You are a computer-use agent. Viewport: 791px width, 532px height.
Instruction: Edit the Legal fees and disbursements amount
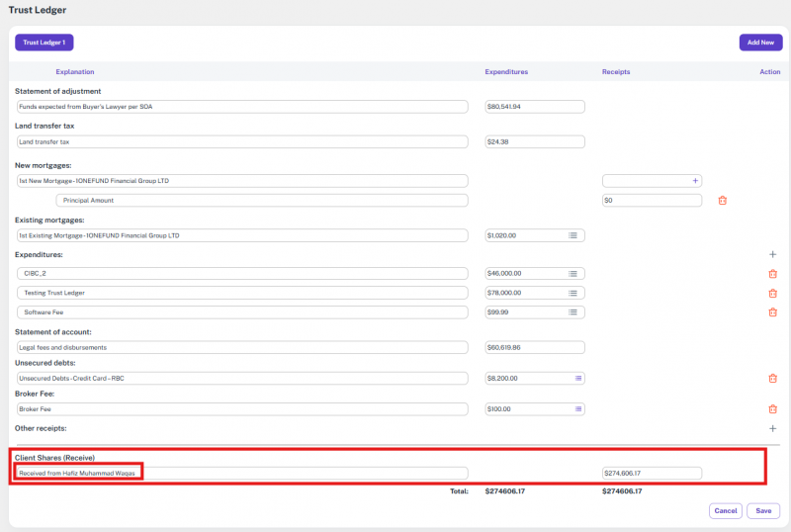pyautogui.click(x=535, y=347)
